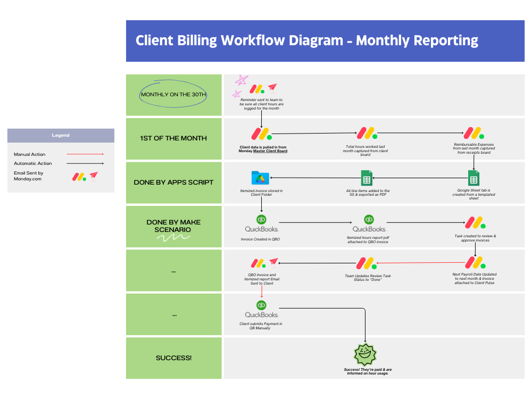Click 'Itemized invoice stored in Client Folder' caption
This screenshot has width=532, height=399.
pos(261,193)
